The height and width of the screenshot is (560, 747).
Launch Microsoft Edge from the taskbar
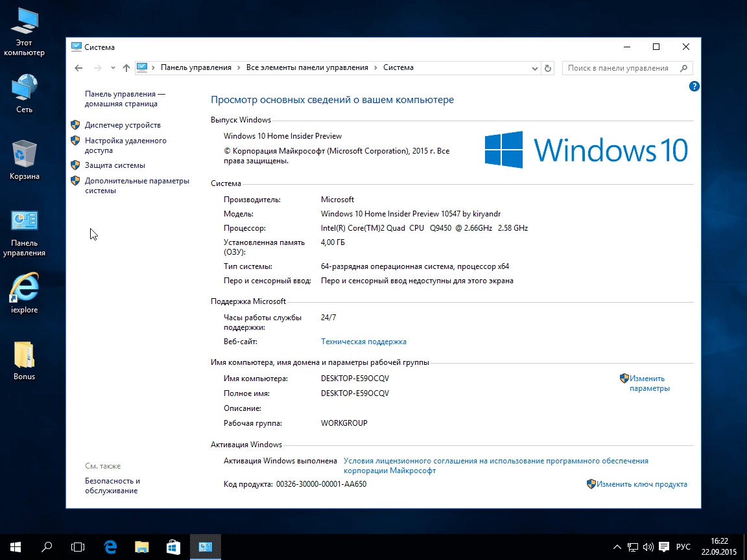pos(110,546)
